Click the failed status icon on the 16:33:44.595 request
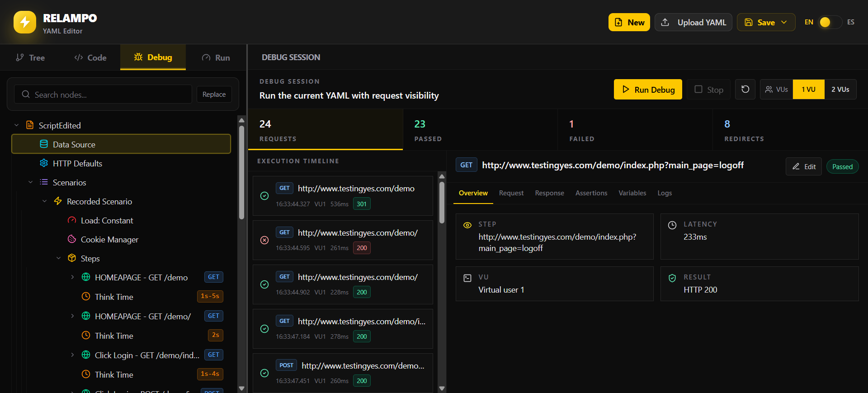Image resolution: width=868 pixels, height=393 pixels. point(264,240)
